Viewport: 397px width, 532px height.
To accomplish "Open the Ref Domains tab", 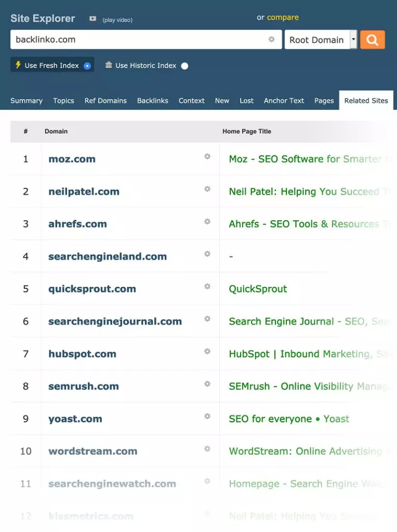I will (x=105, y=101).
